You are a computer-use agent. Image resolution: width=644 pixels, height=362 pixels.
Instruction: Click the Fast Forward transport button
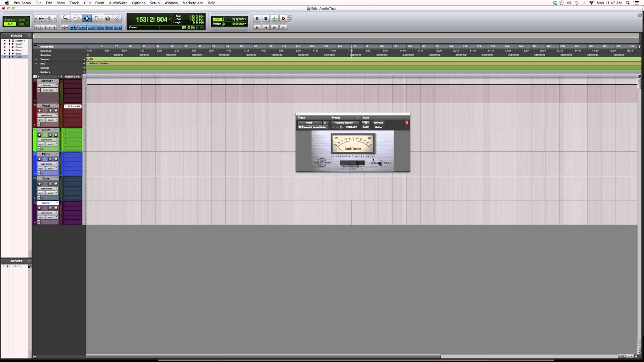[274, 27]
